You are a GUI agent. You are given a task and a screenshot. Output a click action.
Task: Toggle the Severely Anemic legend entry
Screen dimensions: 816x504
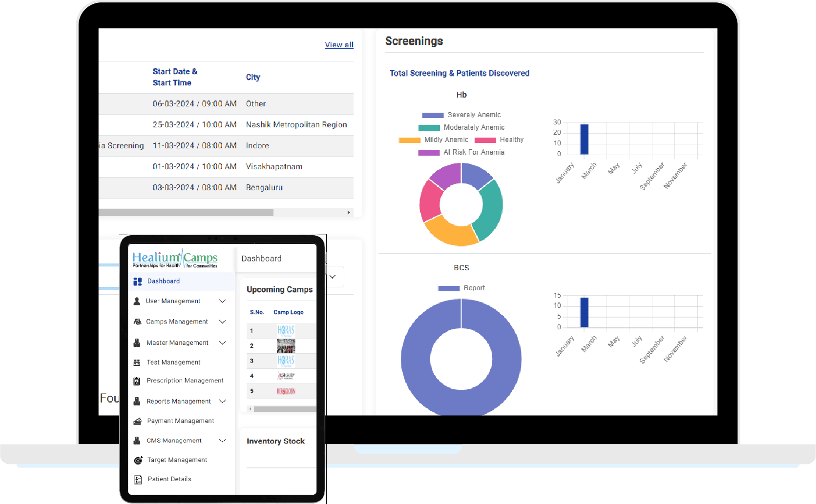click(x=461, y=115)
